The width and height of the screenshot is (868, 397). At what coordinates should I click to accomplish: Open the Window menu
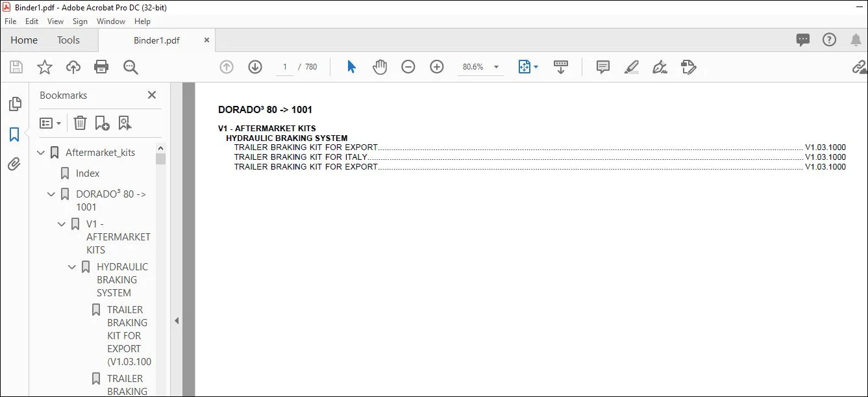(111, 21)
